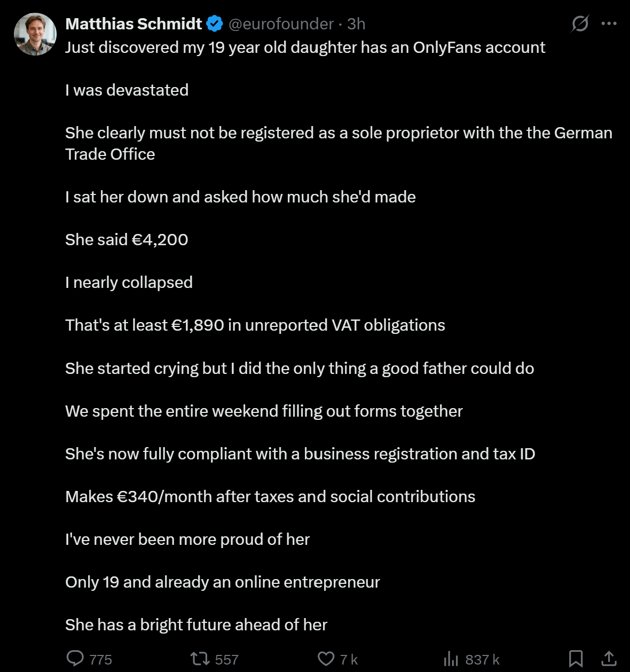The width and height of the screenshot is (630, 672).
Task: Click the "She has a bright future" line
Action: click(x=196, y=624)
